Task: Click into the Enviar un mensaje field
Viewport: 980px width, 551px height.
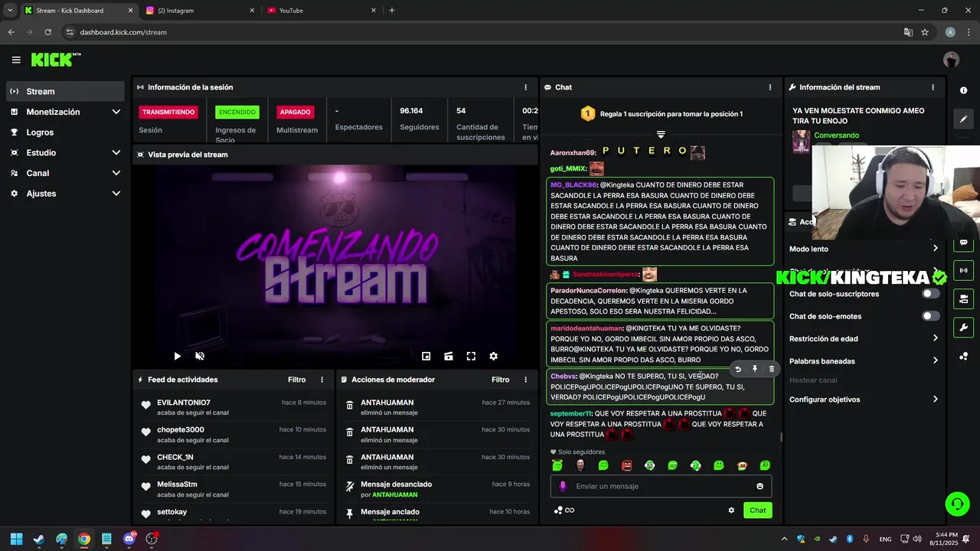Action: click(x=661, y=486)
